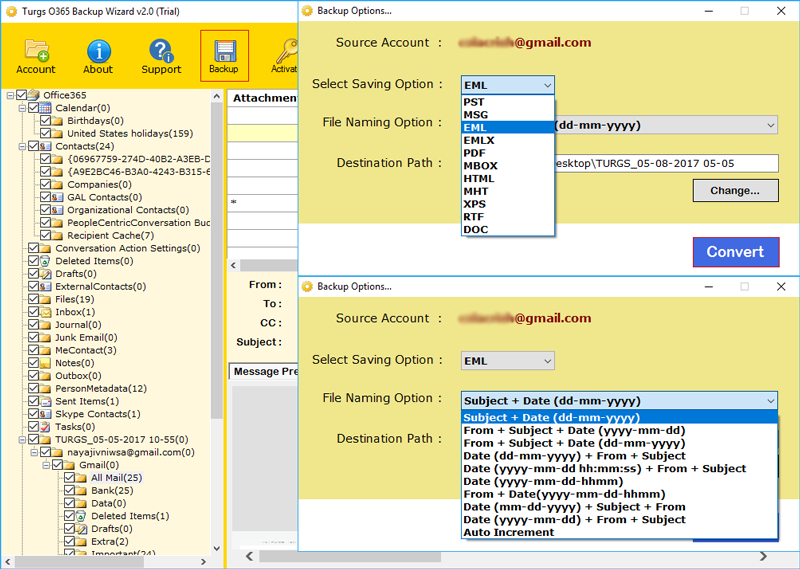The width and height of the screenshot is (800, 569).
Task: Open lower window Select Saving Option dropdown
Action: 508,361
